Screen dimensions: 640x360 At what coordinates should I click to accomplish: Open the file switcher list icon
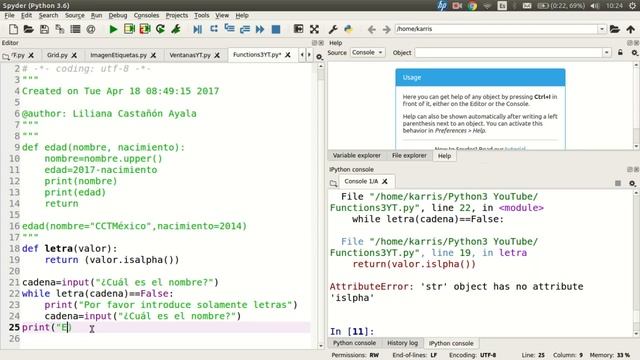coord(76,29)
